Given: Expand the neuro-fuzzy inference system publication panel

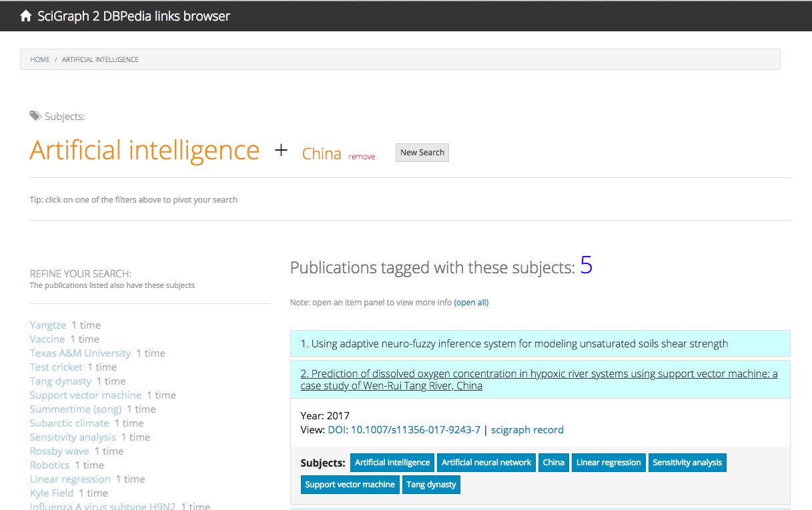Looking at the screenshot, I should [x=540, y=343].
